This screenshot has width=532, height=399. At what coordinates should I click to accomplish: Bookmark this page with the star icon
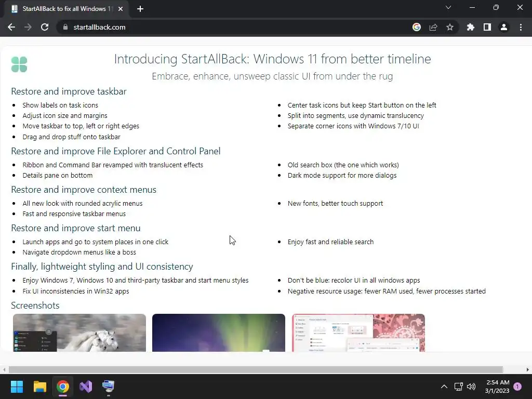click(450, 27)
